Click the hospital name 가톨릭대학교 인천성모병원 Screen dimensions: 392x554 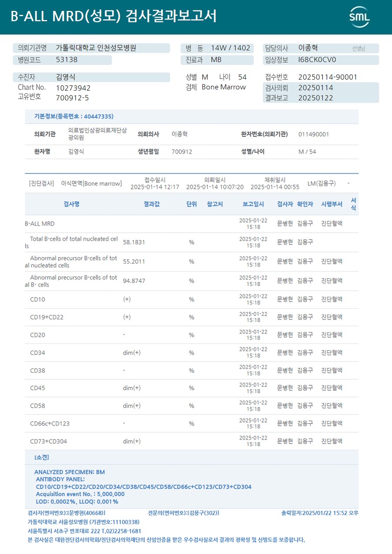point(96,48)
